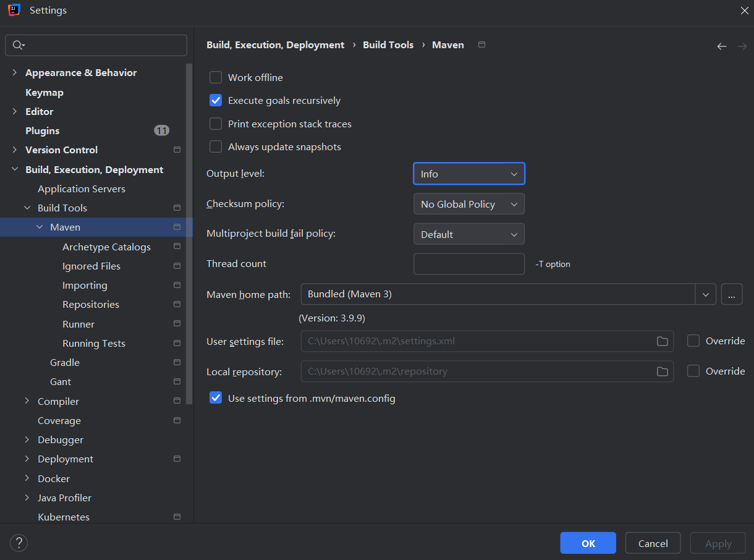754x560 pixels.
Task: Collapse the Build, Execution, Deployment section
Action: 15,169
